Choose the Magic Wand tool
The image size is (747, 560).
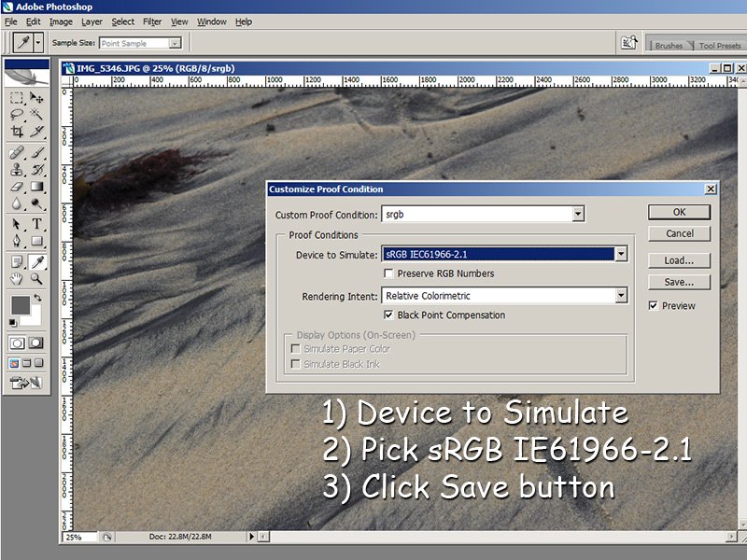pos(37,114)
